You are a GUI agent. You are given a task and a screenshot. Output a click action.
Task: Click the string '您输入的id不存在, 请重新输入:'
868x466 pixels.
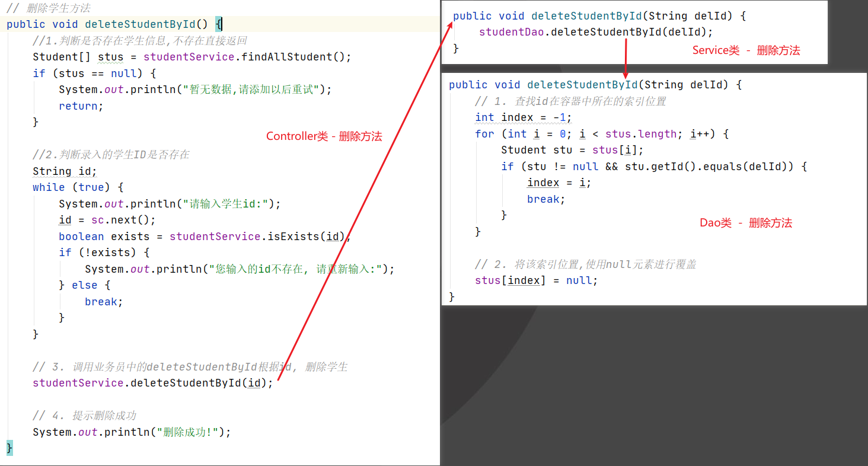296,269
